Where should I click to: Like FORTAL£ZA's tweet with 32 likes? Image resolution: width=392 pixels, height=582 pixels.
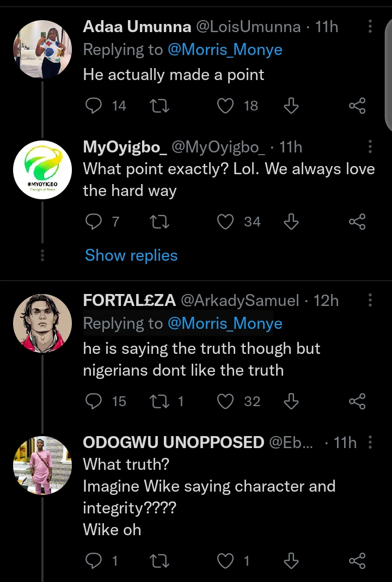[x=225, y=401]
